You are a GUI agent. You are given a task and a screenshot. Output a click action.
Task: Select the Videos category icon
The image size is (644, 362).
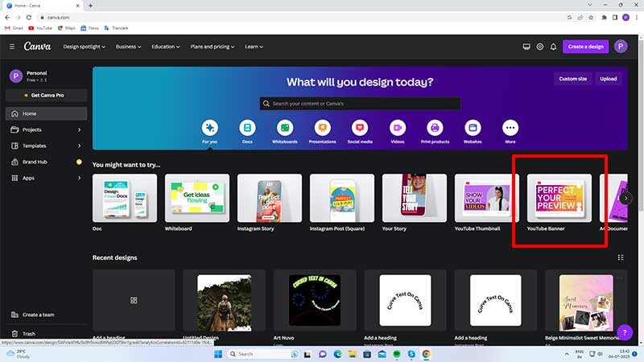pos(398,128)
